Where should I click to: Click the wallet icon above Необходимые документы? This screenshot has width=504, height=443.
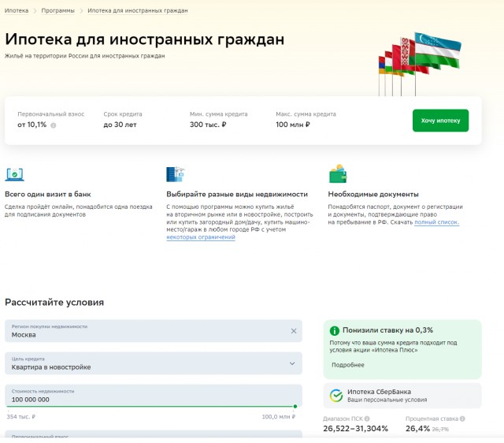338,173
